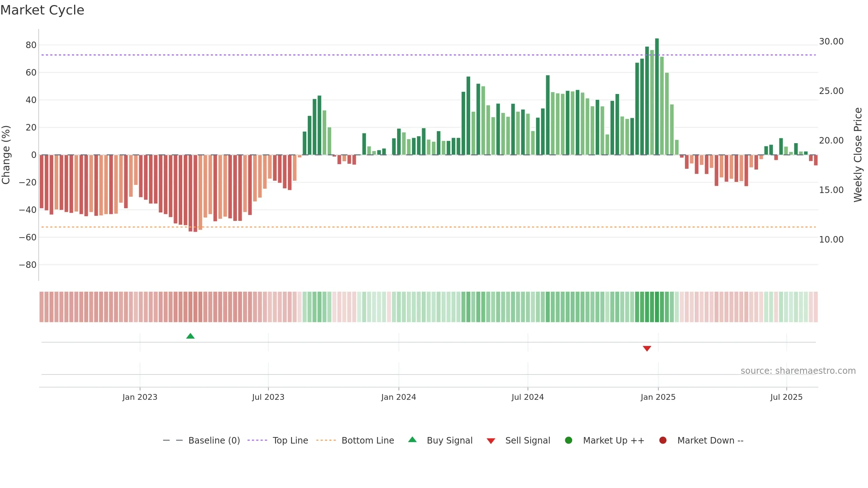Click the deepest red bar below bottom line
The image size is (868, 488).
(x=195, y=193)
